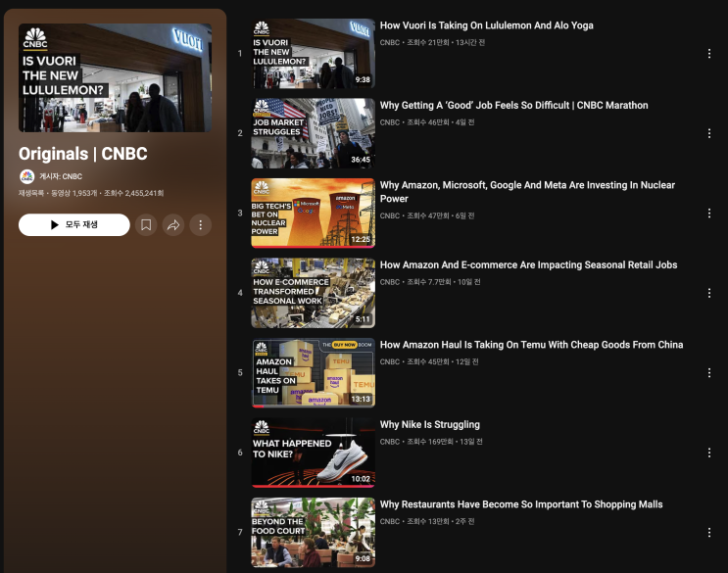Click the Big Tech's Bet On Nuclear thumbnail
Screen dimensions: 728x573
coord(313,213)
